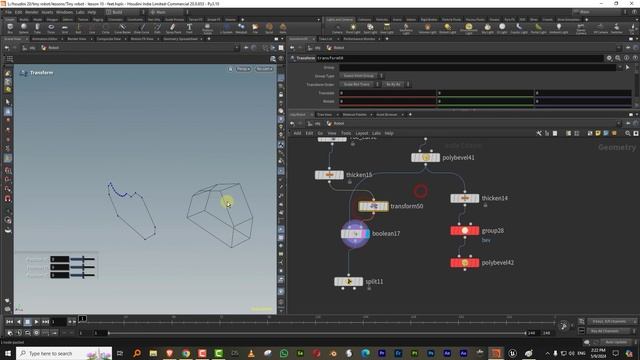Click the parameter search magnifier icon

coord(618,58)
